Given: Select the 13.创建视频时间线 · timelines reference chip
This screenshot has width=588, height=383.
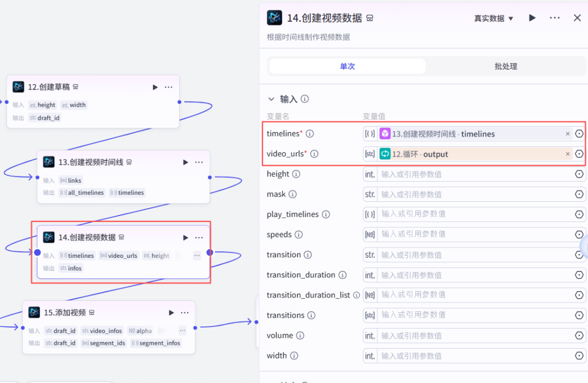Looking at the screenshot, I should (x=475, y=134).
